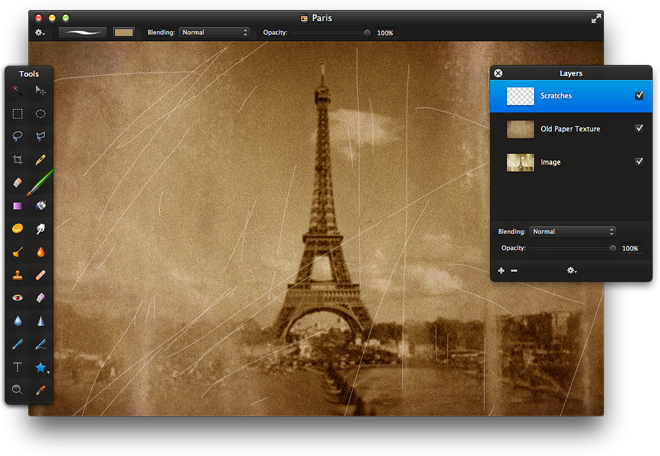Image resolution: width=660 pixels, height=456 pixels.
Task: Close the Layers panel
Action: pos(498,73)
